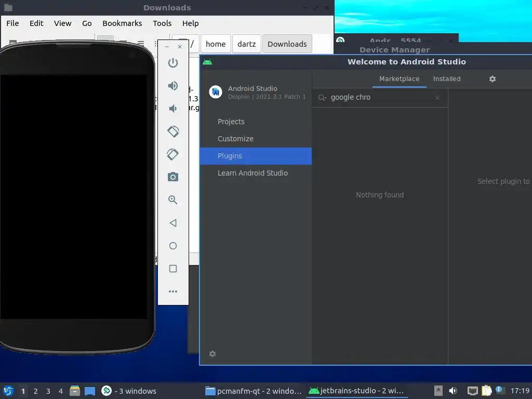Screen dimensions: 532x399
Task: Tap the emulator Home circle button
Action: [x=172, y=246]
